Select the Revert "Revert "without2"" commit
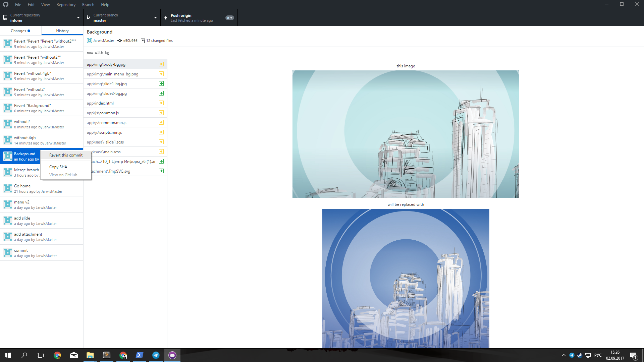Viewport: 644px width, 362px height. [x=42, y=60]
